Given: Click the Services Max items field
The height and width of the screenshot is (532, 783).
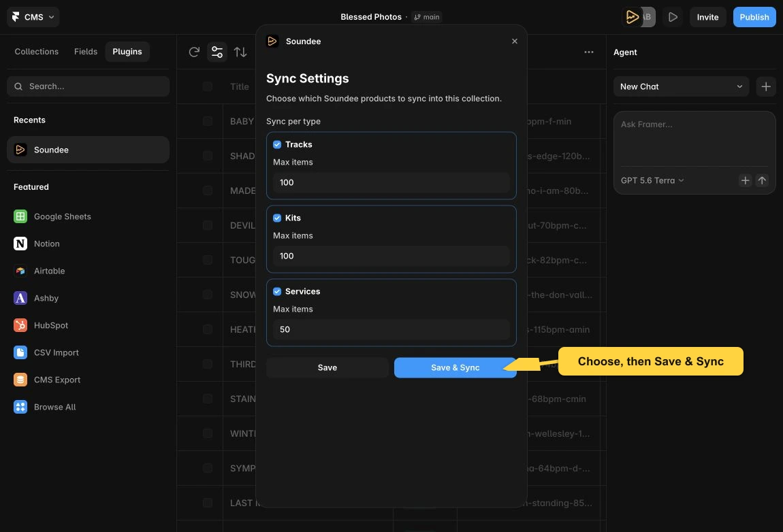Looking at the screenshot, I should 391,329.
